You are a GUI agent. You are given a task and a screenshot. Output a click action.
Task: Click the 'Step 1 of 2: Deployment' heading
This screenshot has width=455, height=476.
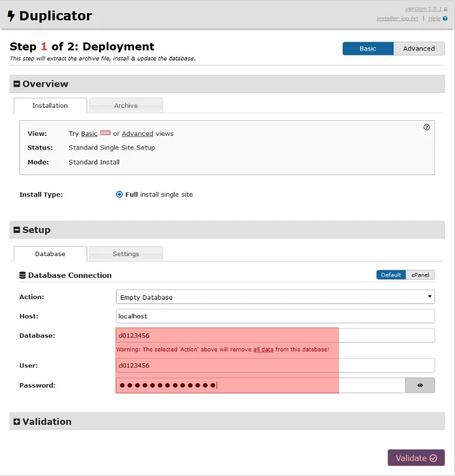(82, 47)
